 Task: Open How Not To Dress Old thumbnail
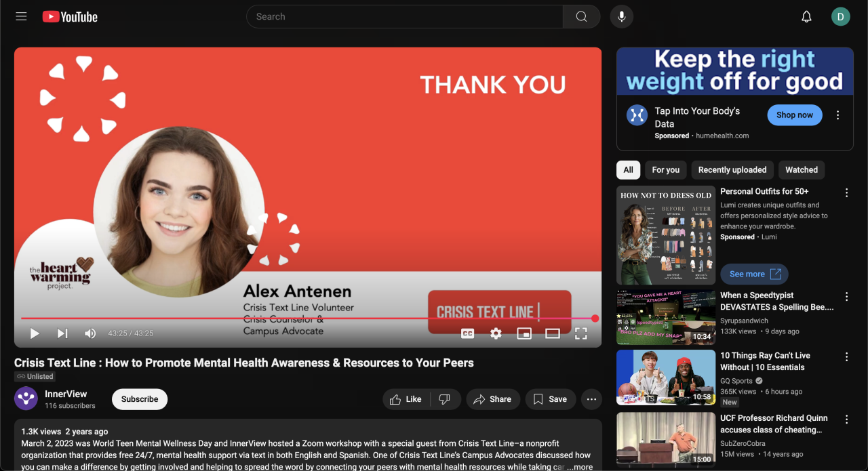tap(666, 234)
